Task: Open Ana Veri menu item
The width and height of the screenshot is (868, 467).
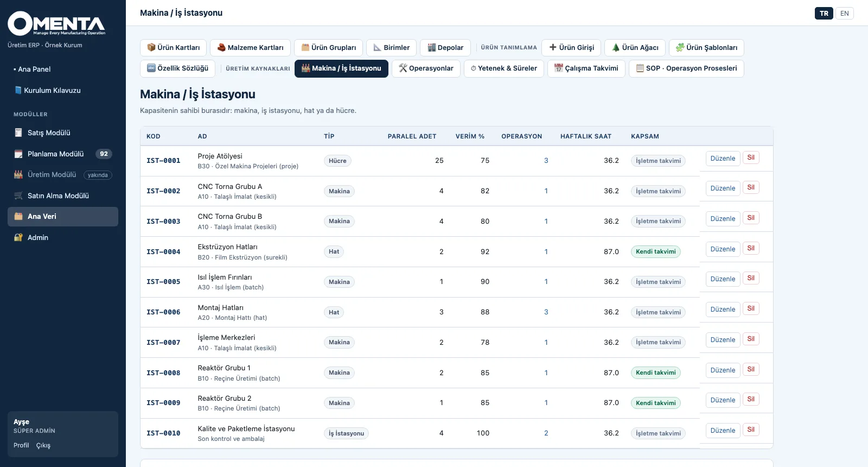Action: (63, 217)
